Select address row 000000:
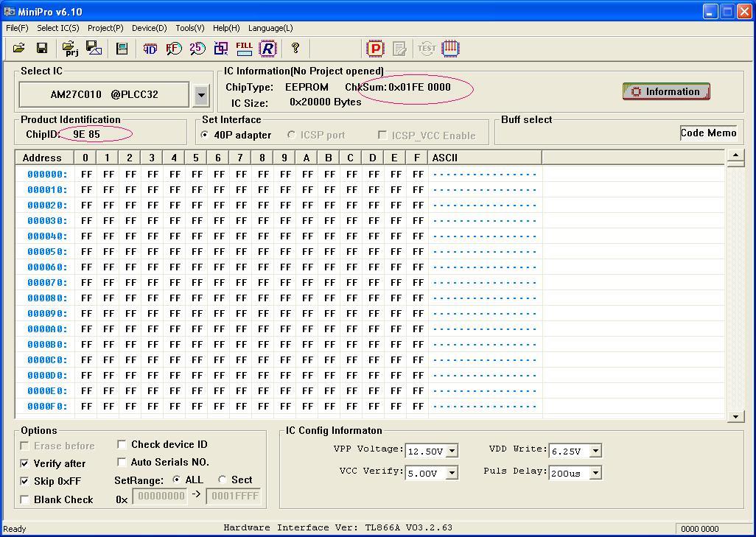This screenshot has height=537, width=756. coord(47,175)
